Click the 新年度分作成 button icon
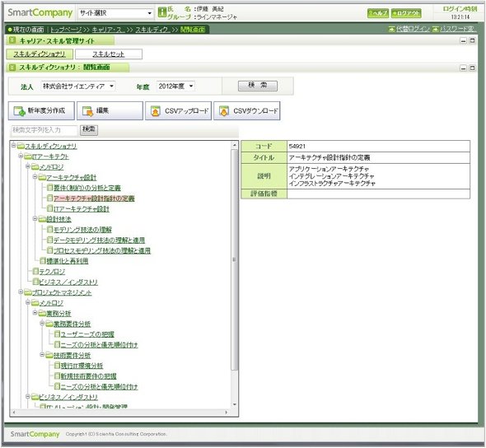 (20, 111)
